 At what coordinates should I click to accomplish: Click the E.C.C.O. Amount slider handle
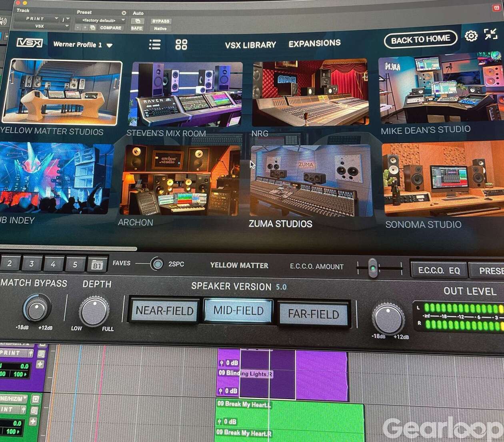[373, 268]
